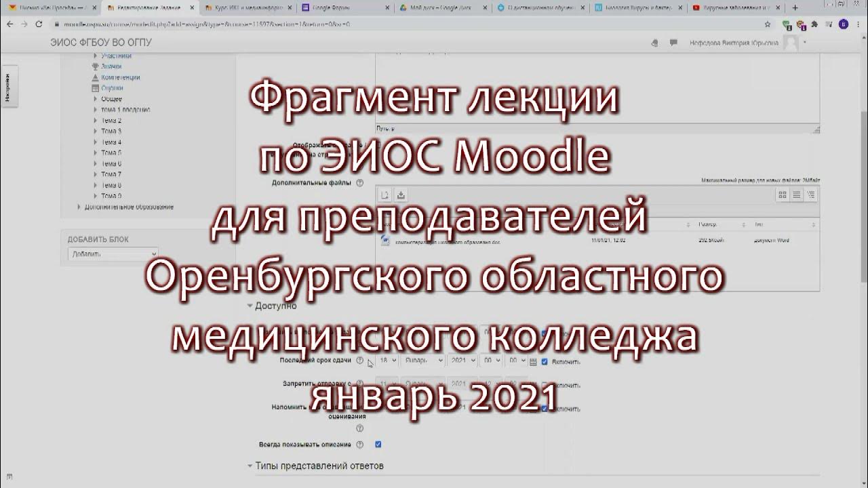Sort files by the Размер column header

(707, 224)
